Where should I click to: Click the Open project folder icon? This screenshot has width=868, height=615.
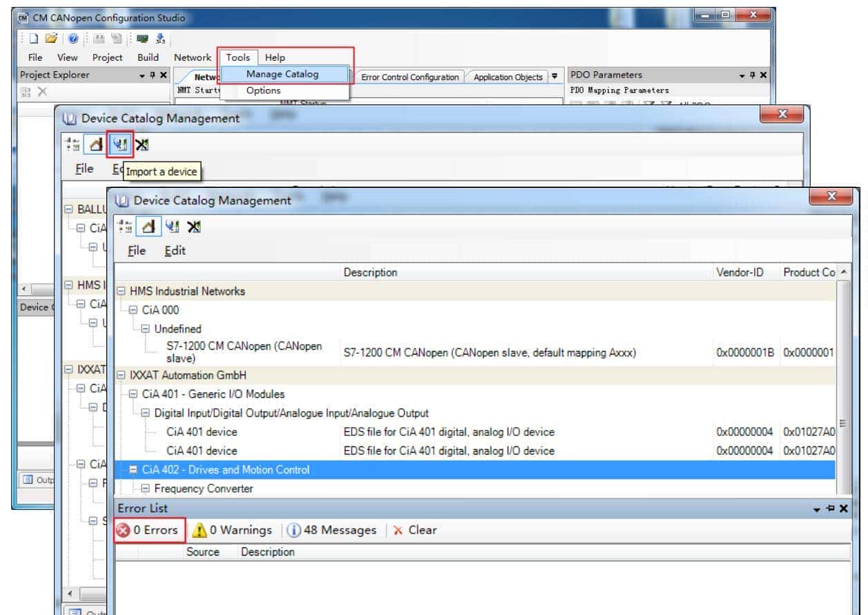point(50,39)
